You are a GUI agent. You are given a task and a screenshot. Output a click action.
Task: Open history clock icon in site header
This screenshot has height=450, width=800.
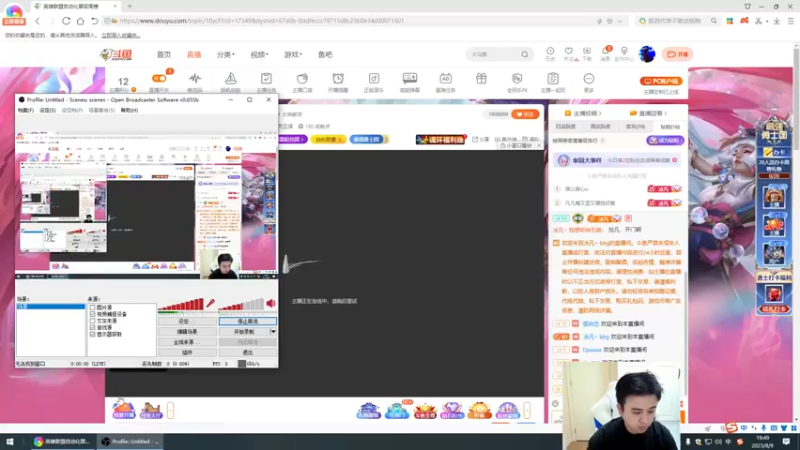coord(550,51)
